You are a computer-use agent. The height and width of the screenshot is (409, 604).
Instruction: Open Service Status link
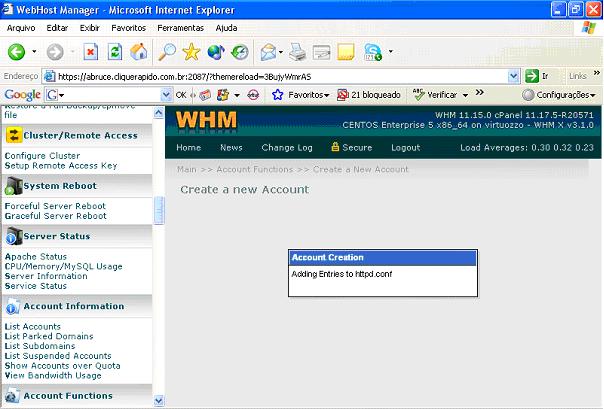point(36,286)
